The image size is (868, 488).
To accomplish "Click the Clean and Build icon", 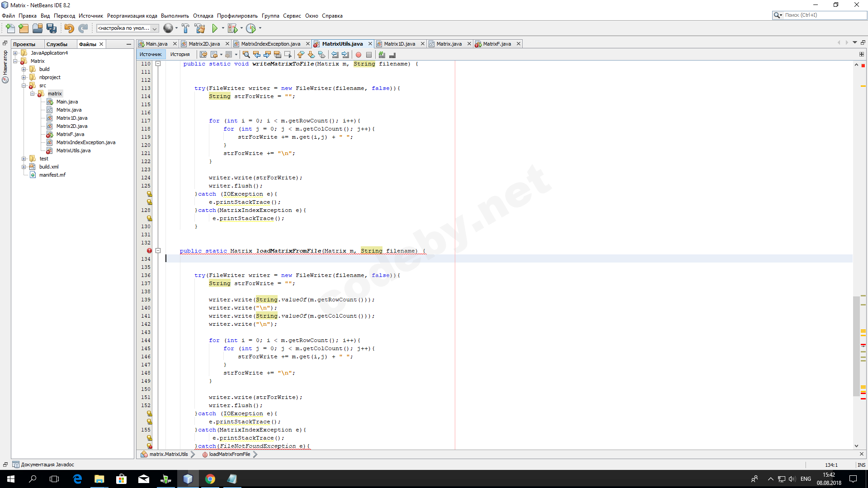I will [x=200, y=28].
